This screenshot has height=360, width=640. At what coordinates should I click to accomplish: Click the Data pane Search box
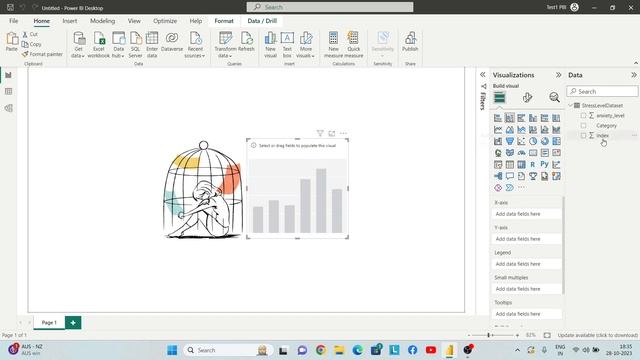[x=602, y=91]
